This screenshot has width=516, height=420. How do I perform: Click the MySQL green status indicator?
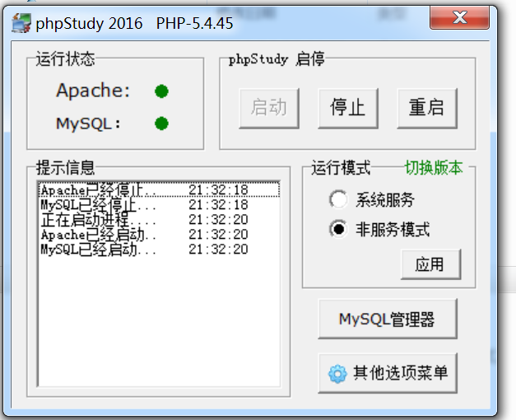click(x=161, y=124)
